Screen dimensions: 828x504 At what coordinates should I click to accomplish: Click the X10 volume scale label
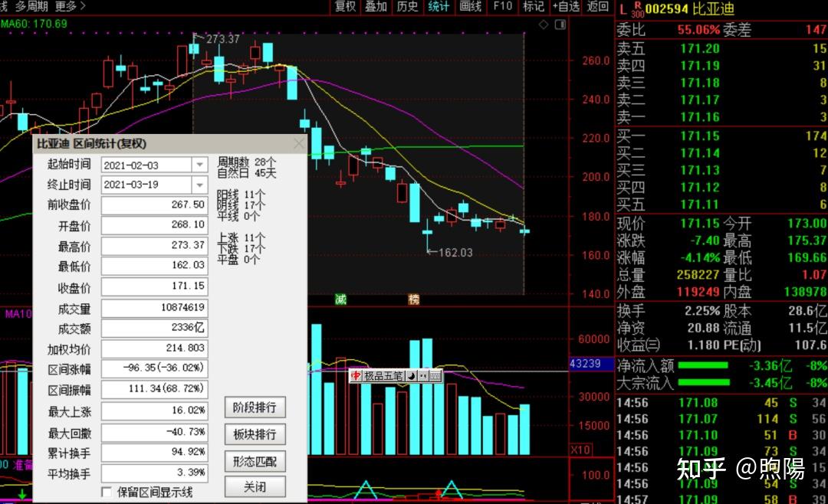click(x=580, y=450)
